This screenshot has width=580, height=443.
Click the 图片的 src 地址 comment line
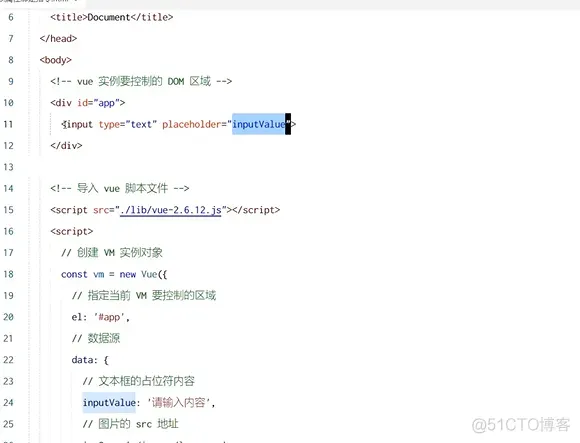[131, 424]
